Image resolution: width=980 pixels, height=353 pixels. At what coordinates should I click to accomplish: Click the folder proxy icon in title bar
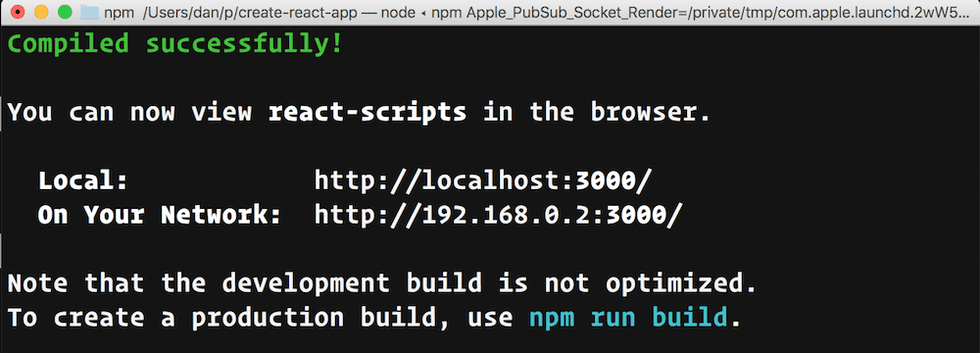[x=90, y=13]
